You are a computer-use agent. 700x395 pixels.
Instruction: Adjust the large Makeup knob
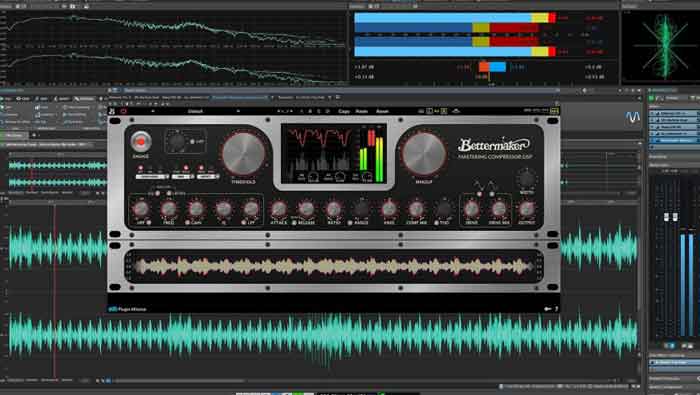(x=424, y=154)
